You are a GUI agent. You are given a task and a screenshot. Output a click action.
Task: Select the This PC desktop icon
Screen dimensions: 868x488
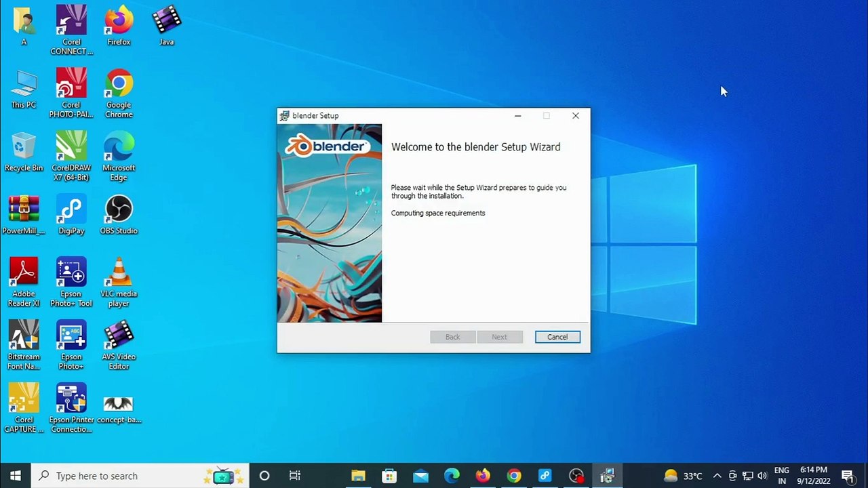(24, 89)
